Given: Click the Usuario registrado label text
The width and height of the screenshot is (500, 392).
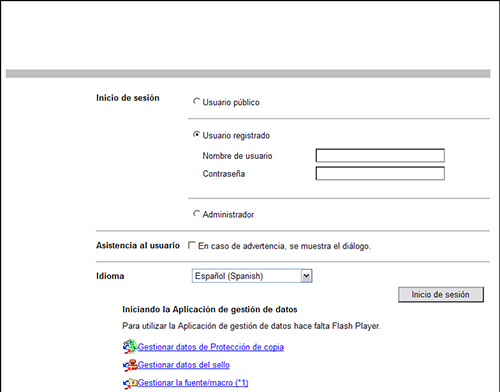Looking at the screenshot, I should [236, 136].
